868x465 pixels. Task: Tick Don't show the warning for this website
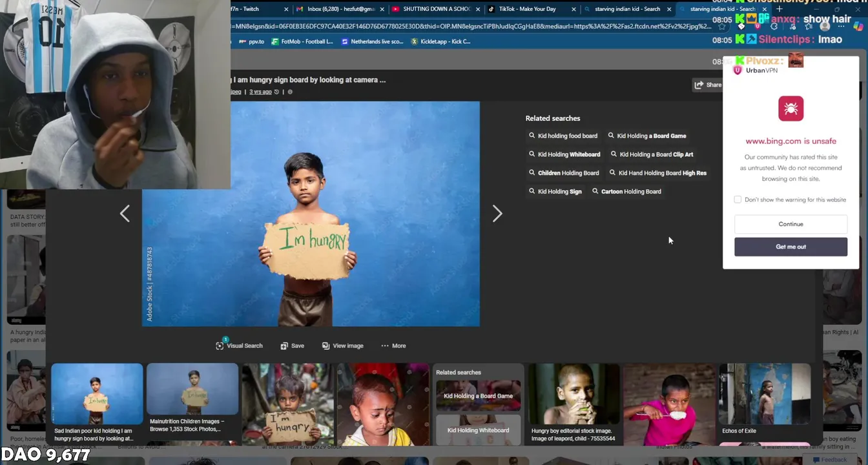pos(738,200)
